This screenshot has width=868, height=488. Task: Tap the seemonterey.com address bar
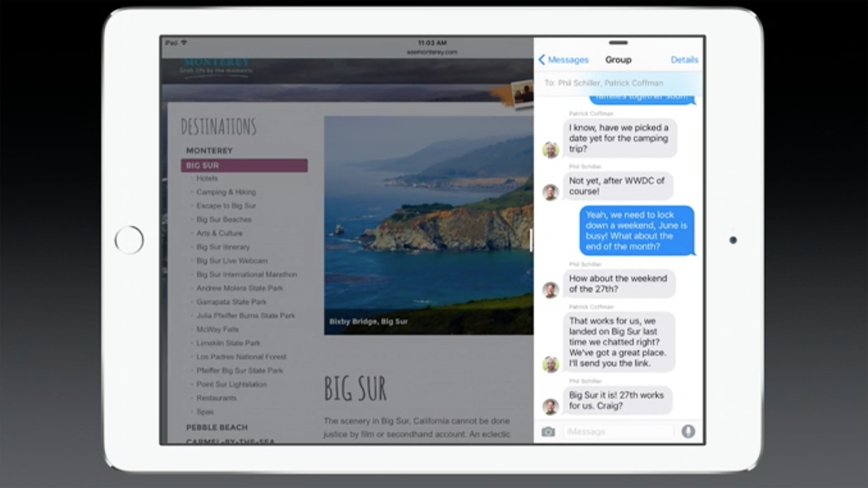click(x=432, y=52)
